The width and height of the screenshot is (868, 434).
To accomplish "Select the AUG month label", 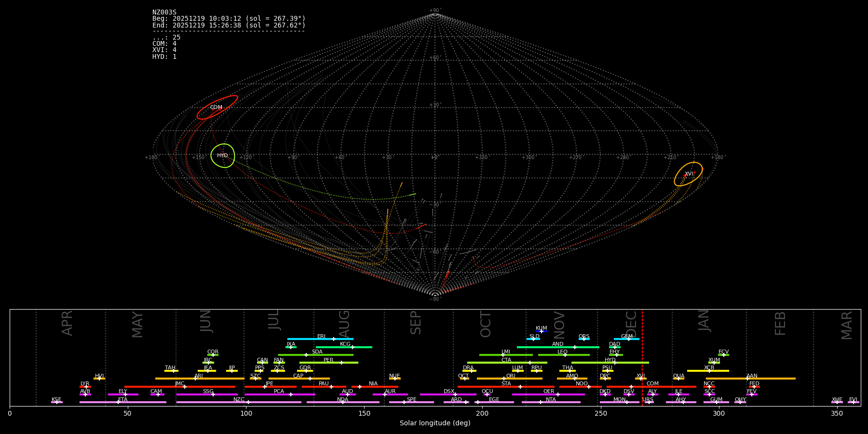I will point(344,323).
